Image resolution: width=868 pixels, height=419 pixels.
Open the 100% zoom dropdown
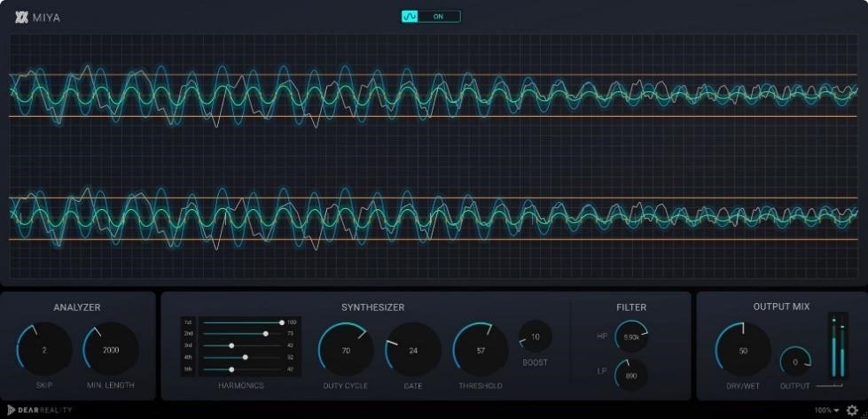826,411
